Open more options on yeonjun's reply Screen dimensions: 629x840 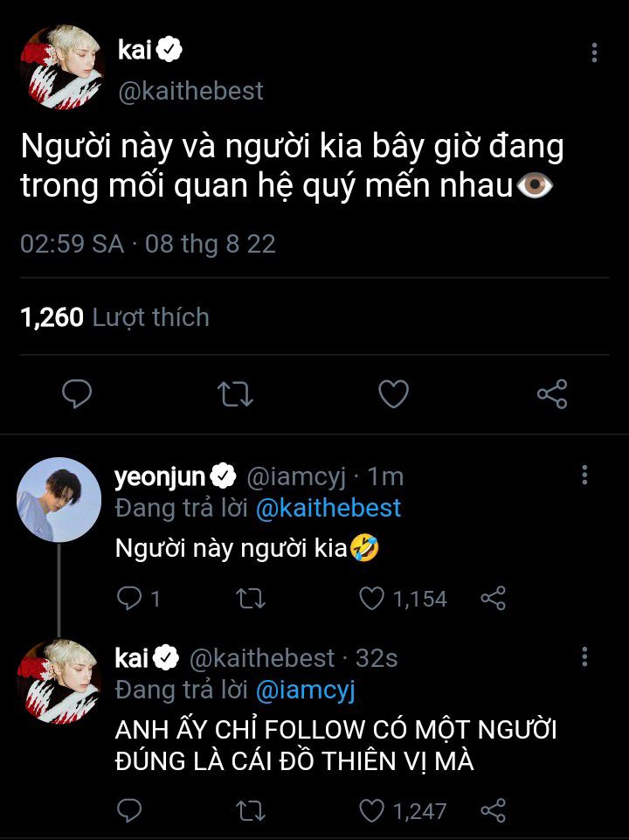click(584, 476)
